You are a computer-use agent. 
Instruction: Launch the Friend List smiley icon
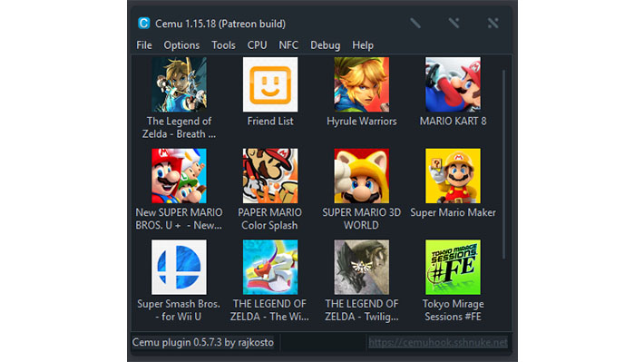pos(270,84)
